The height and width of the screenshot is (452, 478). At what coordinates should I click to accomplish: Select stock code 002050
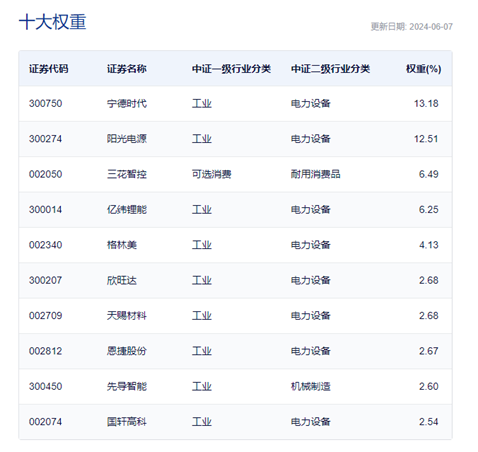click(45, 174)
